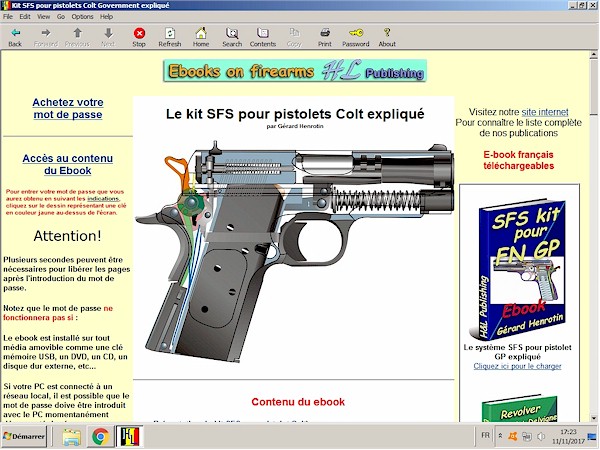
Task: Click the show desktop icon beside the clock
Action: (x=592, y=436)
